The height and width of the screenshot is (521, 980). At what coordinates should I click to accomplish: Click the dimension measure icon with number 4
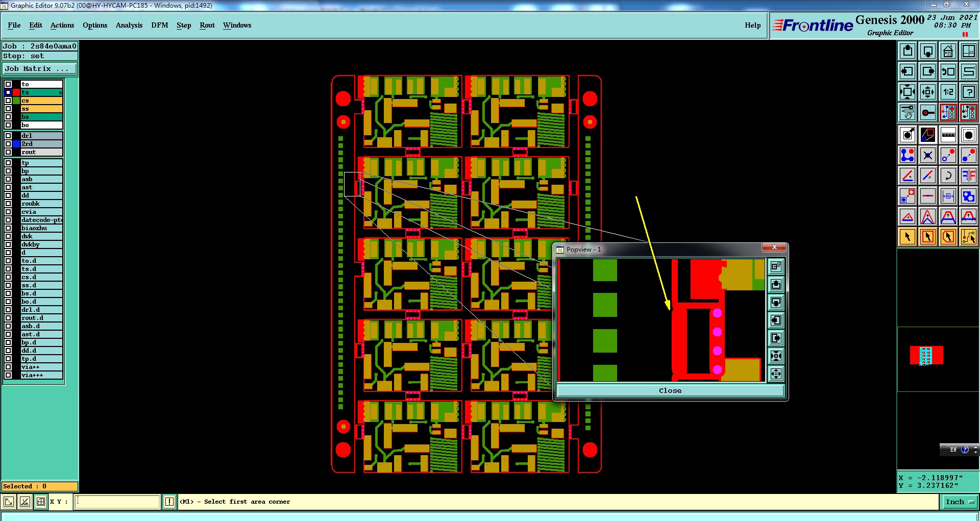coord(948,196)
